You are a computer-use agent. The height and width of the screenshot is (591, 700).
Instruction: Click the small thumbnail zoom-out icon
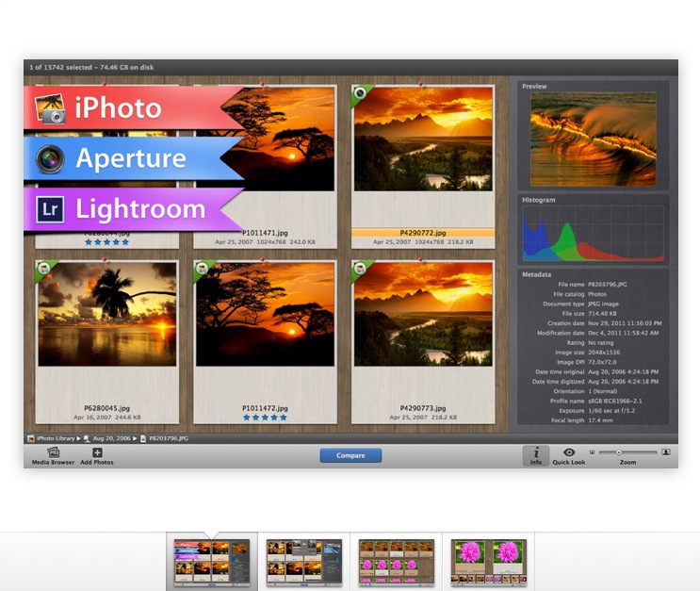[592, 452]
